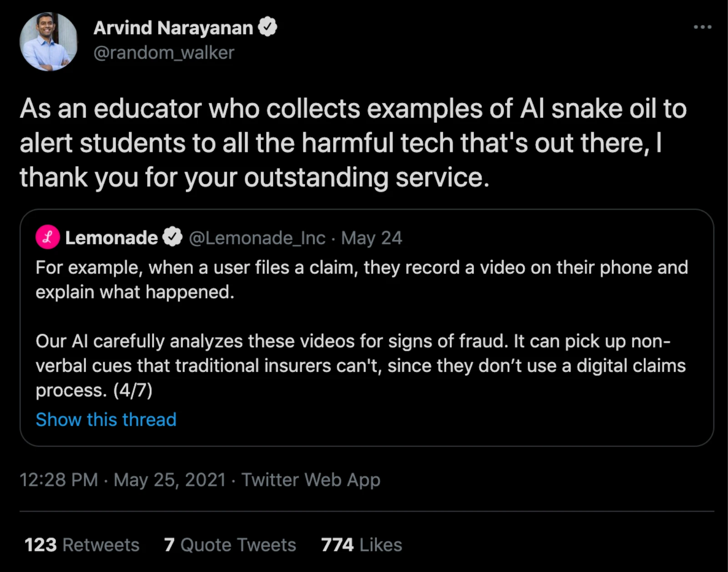Click the main tweet text about AI snake oil
This screenshot has height=572, width=728.
(x=353, y=143)
